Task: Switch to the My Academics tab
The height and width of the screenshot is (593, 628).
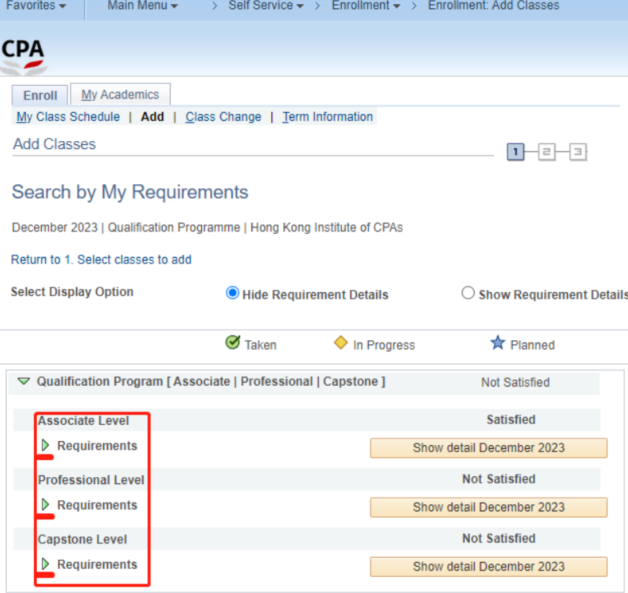Action: [x=120, y=94]
